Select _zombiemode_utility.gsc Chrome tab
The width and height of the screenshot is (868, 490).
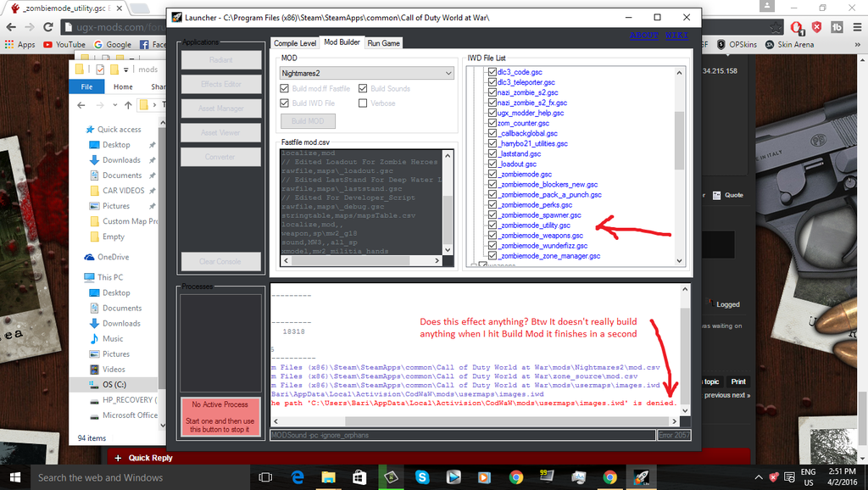click(x=64, y=8)
